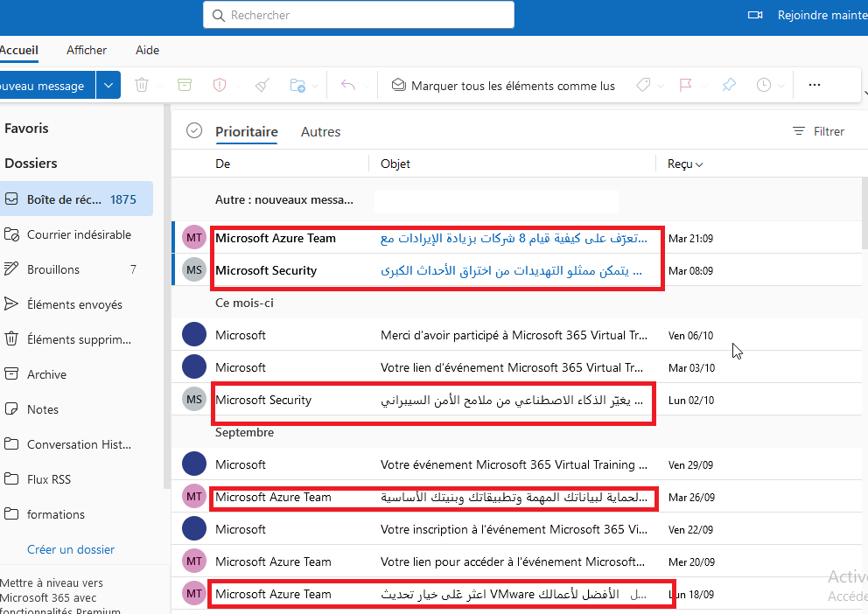Click avatar of Microsoft email Ven 06/10
Screen dimensions: 868x614
pyautogui.click(x=193, y=335)
